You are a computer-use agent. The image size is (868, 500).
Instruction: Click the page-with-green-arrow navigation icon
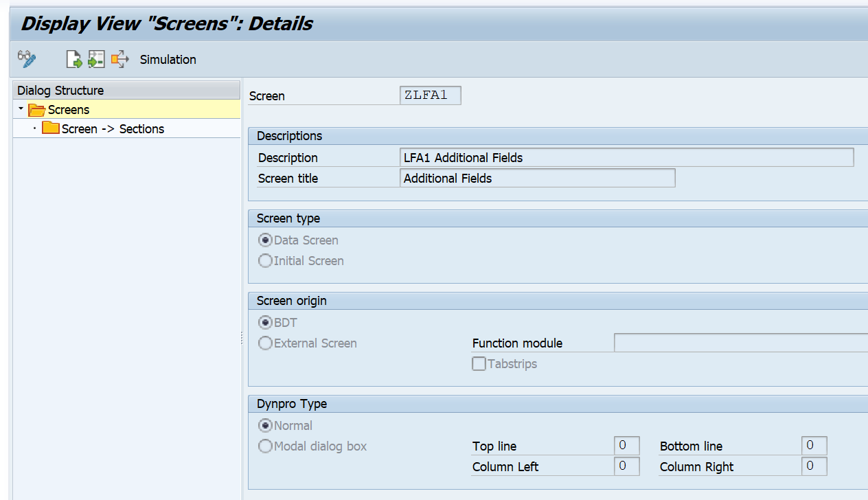[x=73, y=59]
